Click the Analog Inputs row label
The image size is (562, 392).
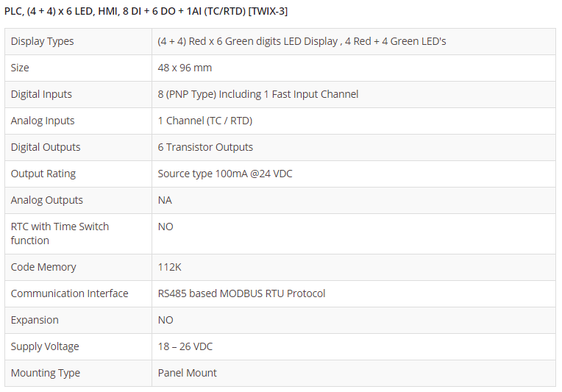(43, 121)
